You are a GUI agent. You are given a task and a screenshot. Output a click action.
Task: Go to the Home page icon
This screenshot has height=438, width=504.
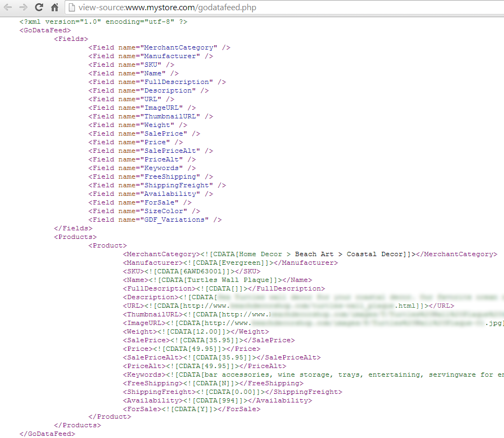(54, 8)
